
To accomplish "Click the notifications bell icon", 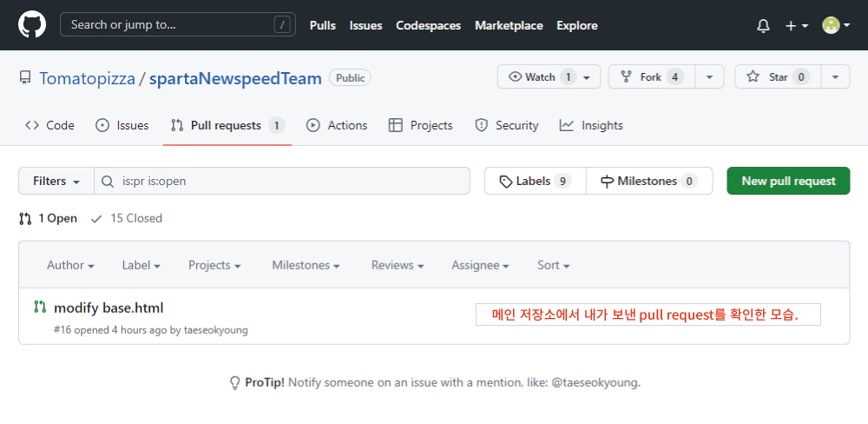I will [763, 25].
